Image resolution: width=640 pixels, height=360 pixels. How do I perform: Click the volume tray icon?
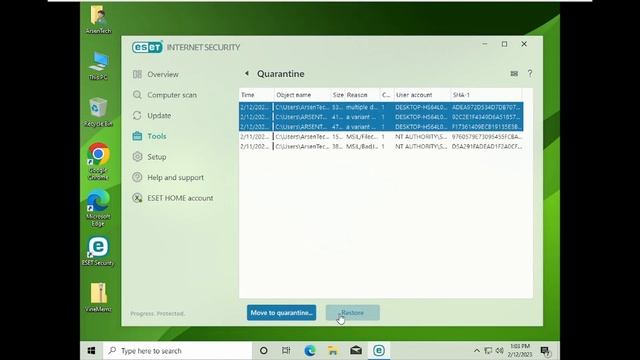(x=500, y=351)
